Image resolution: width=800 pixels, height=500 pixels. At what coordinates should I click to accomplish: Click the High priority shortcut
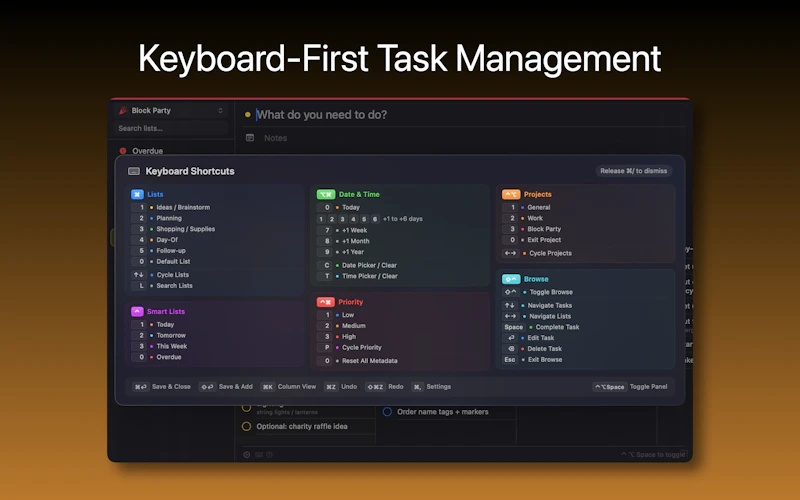tap(337, 337)
